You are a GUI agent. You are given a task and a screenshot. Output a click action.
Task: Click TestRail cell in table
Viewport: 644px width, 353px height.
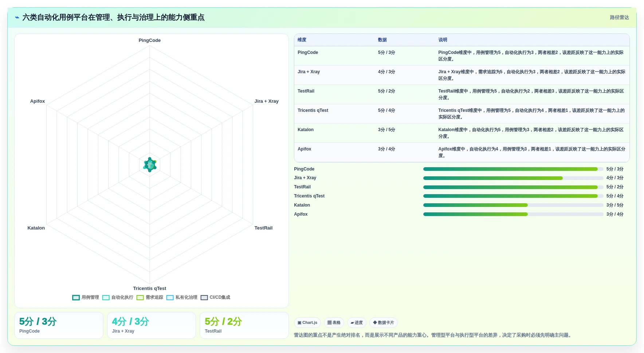pyautogui.click(x=306, y=91)
